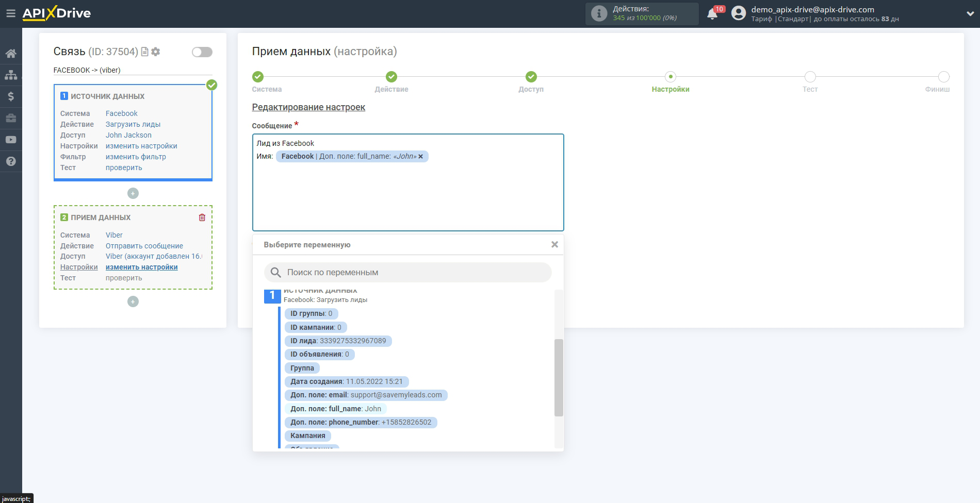This screenshot has height=503, width=980.
Task: Open the briefcase sidebar icon
Action: (11, 118)
